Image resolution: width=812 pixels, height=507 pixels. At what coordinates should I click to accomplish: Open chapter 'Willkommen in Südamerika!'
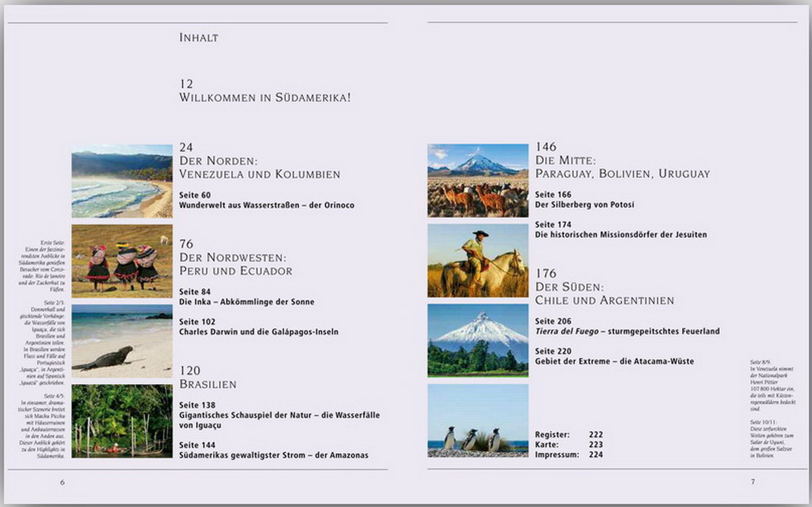tap(265, 98)
